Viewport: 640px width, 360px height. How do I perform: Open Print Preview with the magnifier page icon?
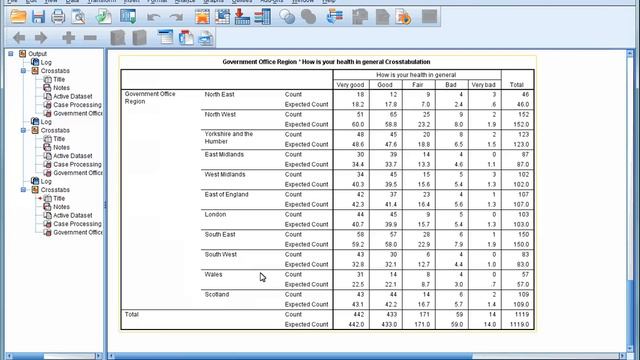[x=78, y=17]
